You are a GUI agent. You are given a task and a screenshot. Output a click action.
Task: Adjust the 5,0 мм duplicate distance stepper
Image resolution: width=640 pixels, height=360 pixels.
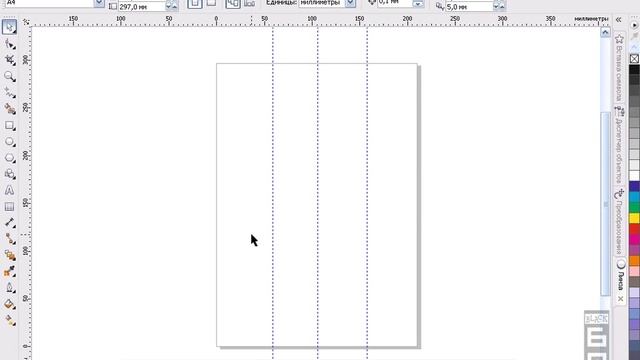(500, 6)
